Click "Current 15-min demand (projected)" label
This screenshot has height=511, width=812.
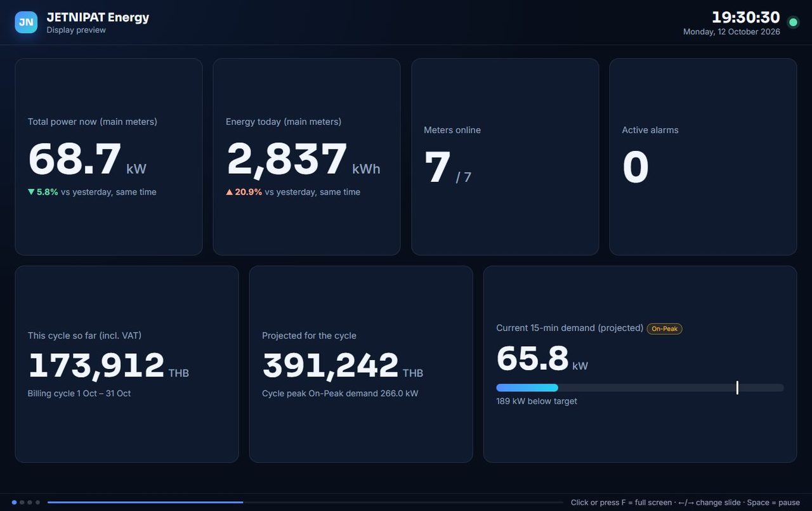(570, 328)
